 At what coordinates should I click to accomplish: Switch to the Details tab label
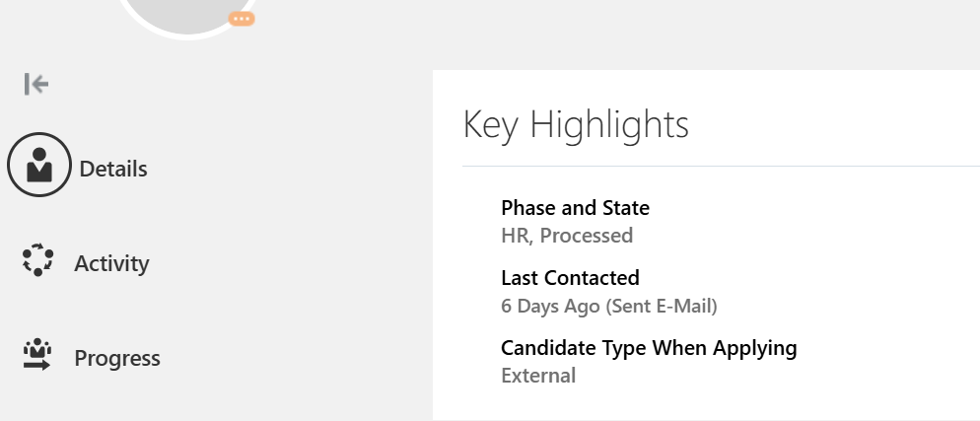click(113, 169)
